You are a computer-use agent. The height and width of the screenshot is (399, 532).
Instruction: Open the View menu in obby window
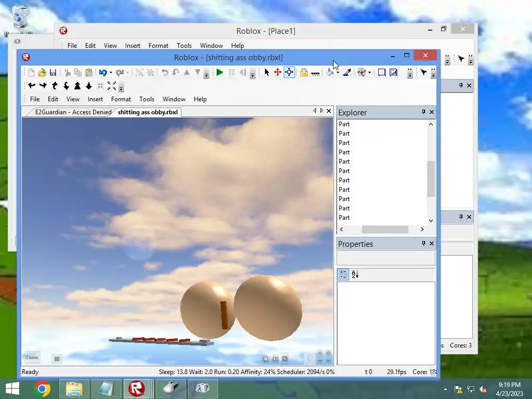pos(73,99)
